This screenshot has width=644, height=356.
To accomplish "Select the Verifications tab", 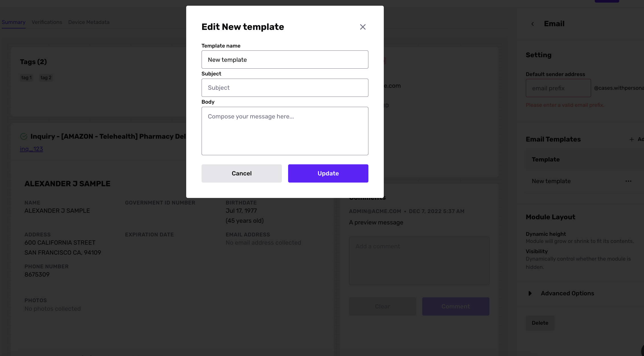I will (x=47, y=22).
